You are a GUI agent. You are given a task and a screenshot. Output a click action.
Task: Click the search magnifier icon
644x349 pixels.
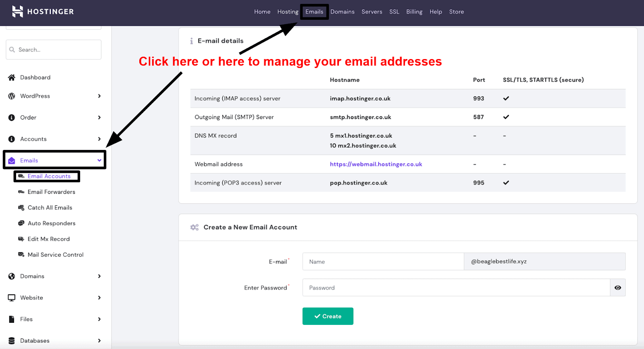pos(12,50)
